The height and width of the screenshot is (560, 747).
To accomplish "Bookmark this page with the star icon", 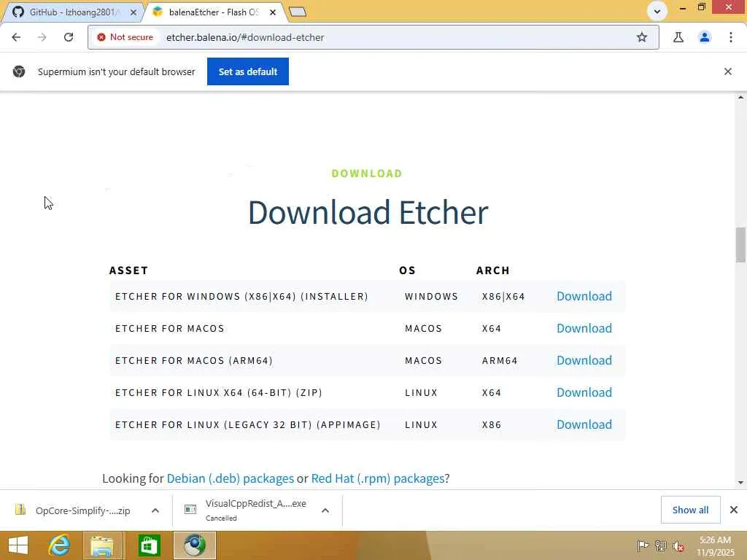I will click(642, 37).
